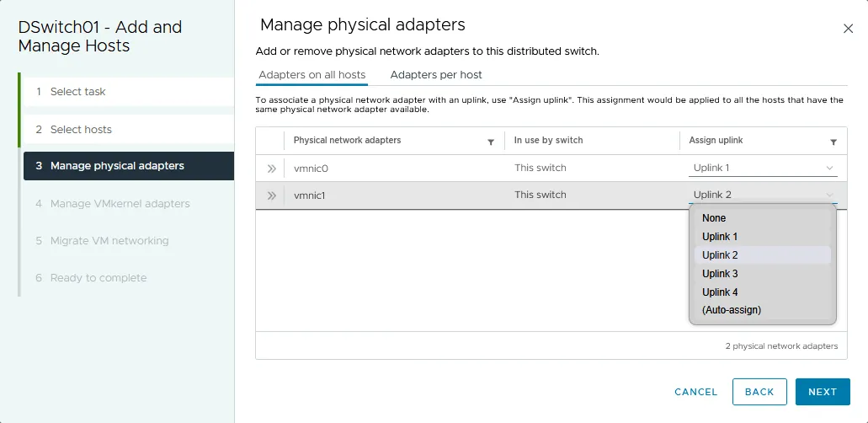Collapse the vmnic1 Uplink 2 dropdown
This screenshot has width=868, height=423.
tap(763, 195)
